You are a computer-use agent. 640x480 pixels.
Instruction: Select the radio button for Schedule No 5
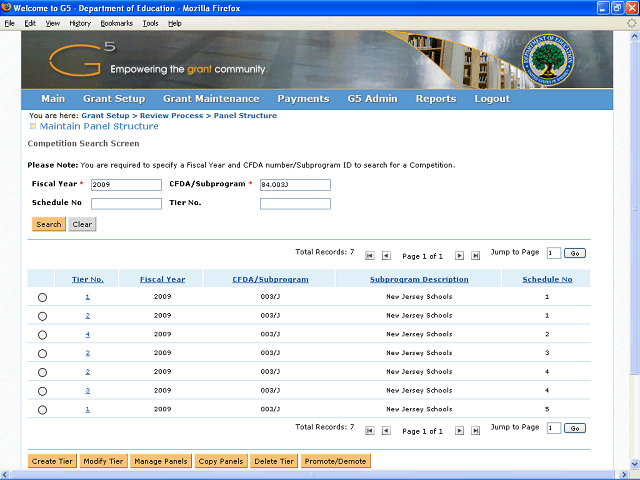(x=42, y=410)
